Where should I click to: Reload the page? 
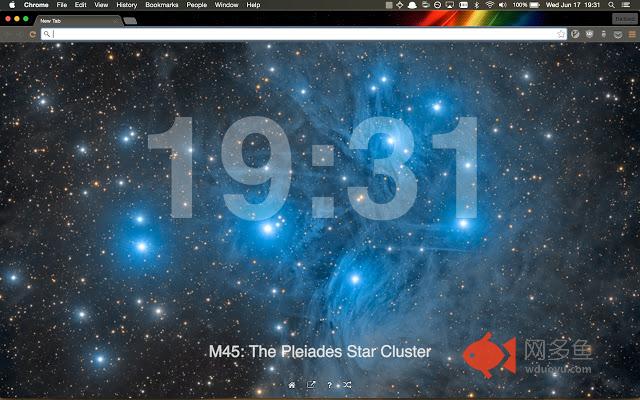click(34, 34)
